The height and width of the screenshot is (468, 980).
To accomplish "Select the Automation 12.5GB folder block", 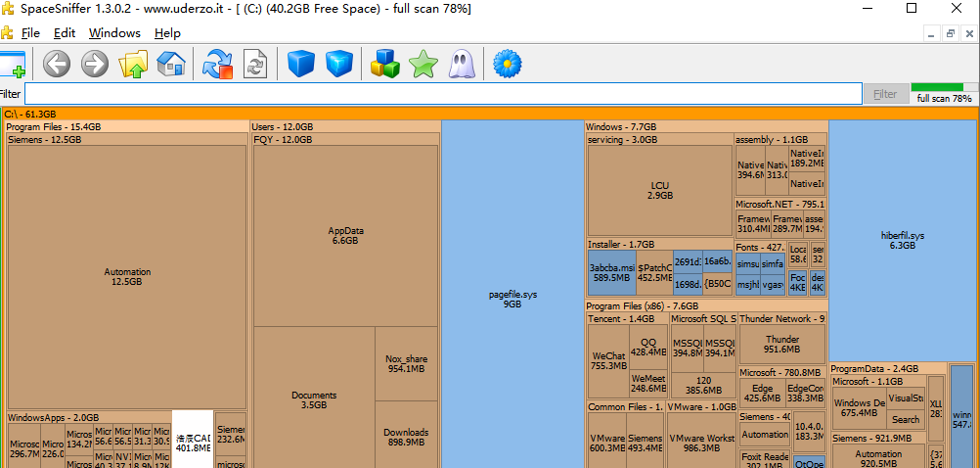I will [x=127, y=276].
